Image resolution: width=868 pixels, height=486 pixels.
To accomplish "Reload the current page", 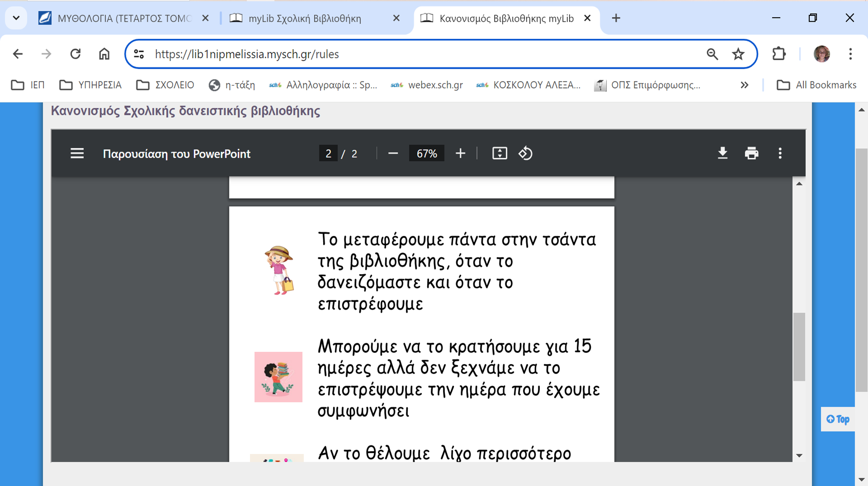I will [x=75, y=54].
